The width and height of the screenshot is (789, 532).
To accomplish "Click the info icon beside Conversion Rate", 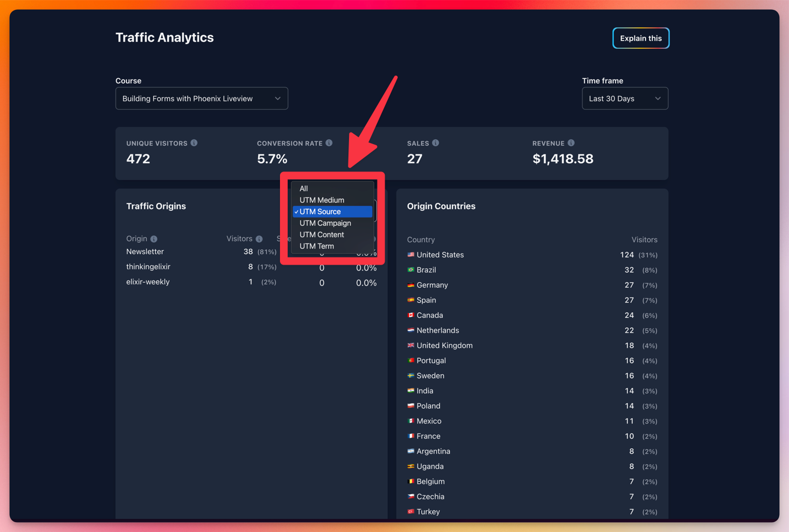I will pyautogui.click(x=329, y=142).
